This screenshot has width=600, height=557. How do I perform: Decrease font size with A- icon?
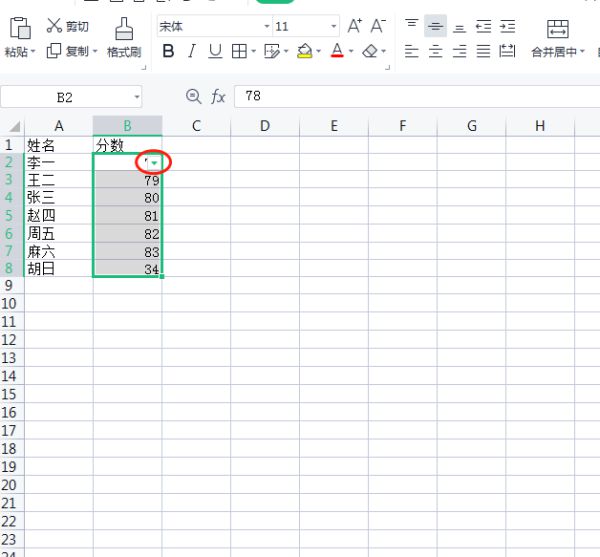[x=378, y=26]
